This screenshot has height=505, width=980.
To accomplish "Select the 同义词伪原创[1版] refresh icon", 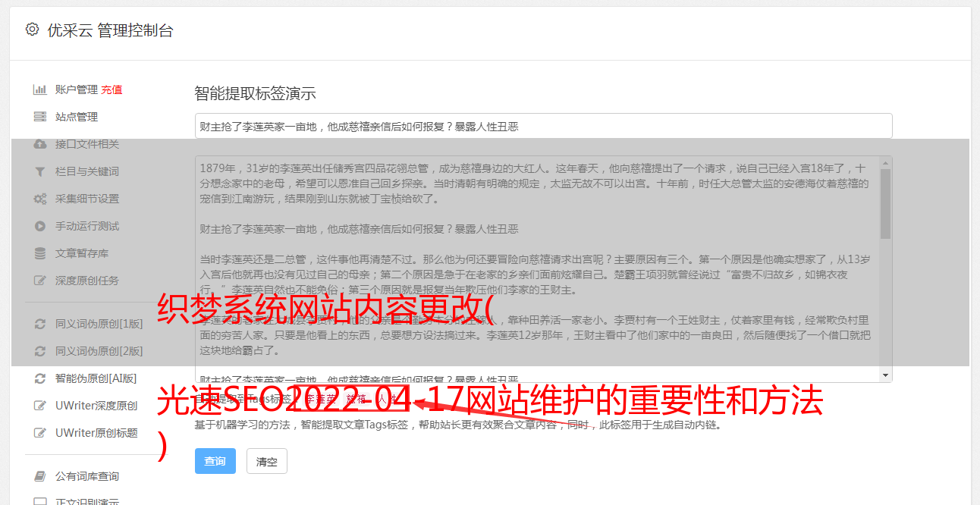I will coord(40,324).
